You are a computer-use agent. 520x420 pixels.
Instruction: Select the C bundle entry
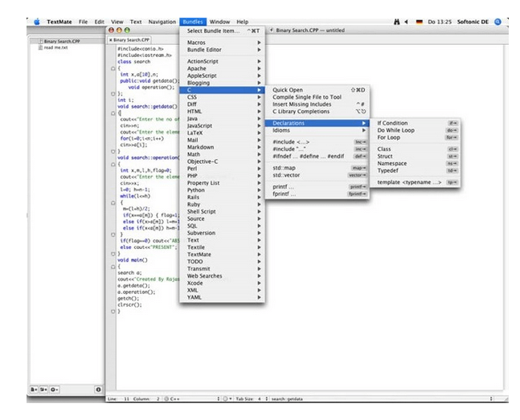tap(222, 90)
